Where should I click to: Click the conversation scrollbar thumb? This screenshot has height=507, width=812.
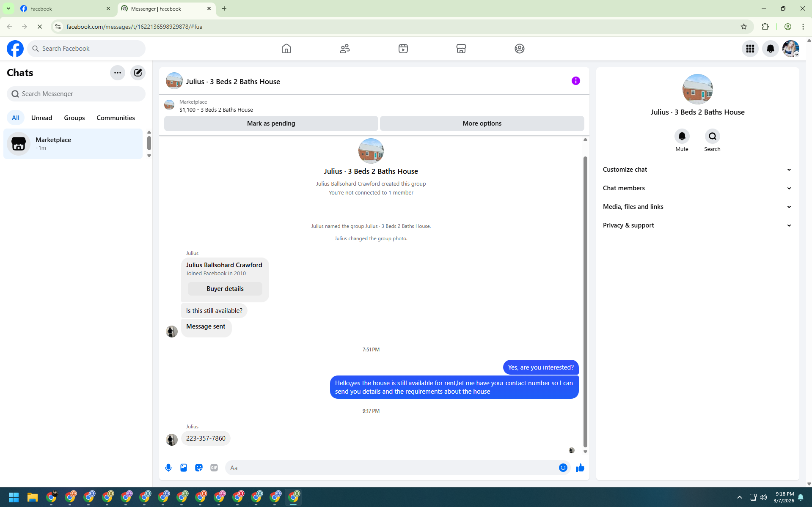(x=585, y=301)
